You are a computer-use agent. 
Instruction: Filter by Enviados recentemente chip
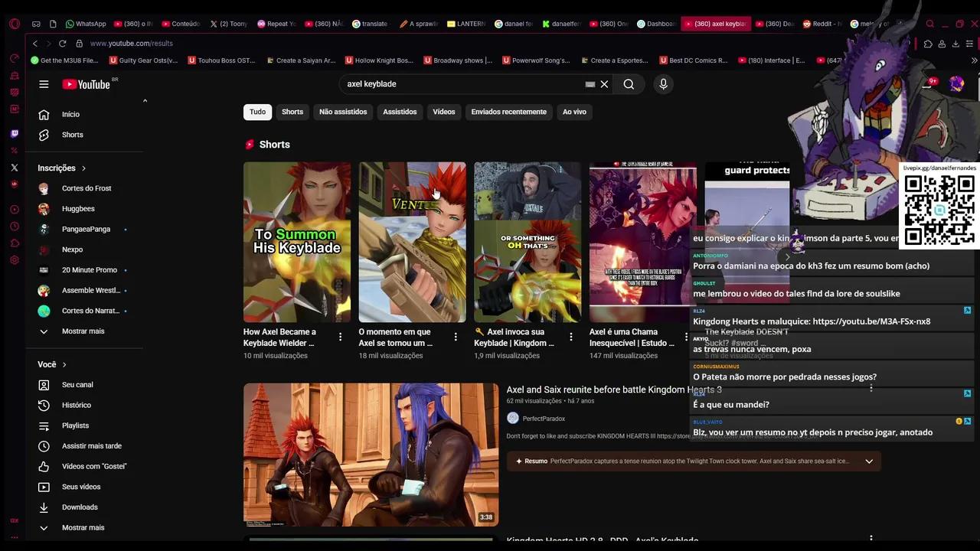click(509, 112)
